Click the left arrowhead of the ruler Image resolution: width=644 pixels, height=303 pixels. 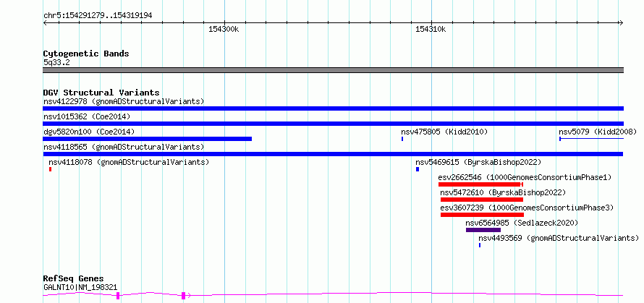click(x=45, y=22)
